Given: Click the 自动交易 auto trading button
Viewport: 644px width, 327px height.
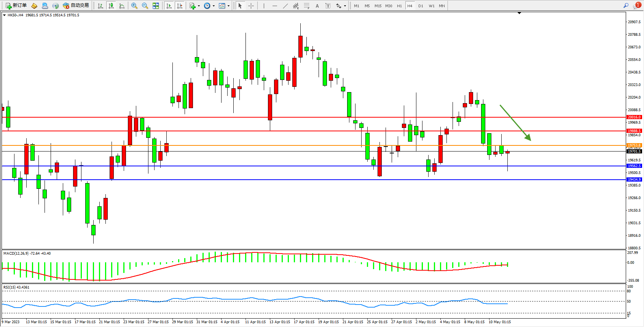Looking at the screenshot, I should click(76, 6).
